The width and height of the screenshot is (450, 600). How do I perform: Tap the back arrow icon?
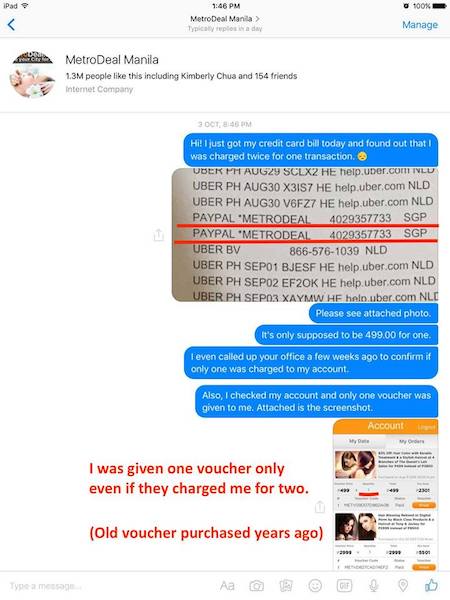pyautogui.click(x=11, y=25)
